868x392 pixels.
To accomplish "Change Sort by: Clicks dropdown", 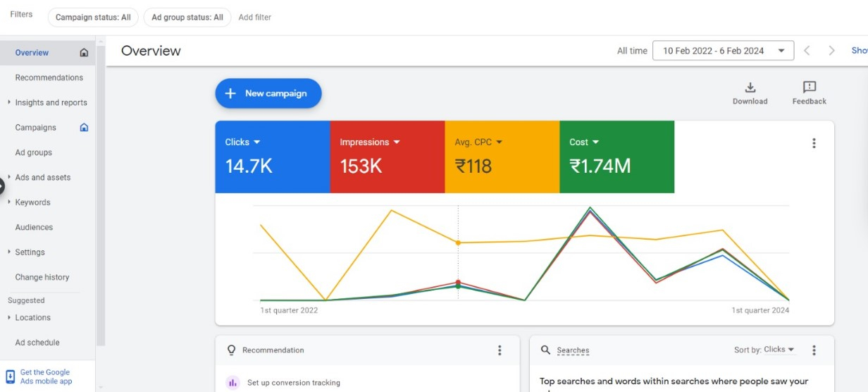I will click(764, 350).
